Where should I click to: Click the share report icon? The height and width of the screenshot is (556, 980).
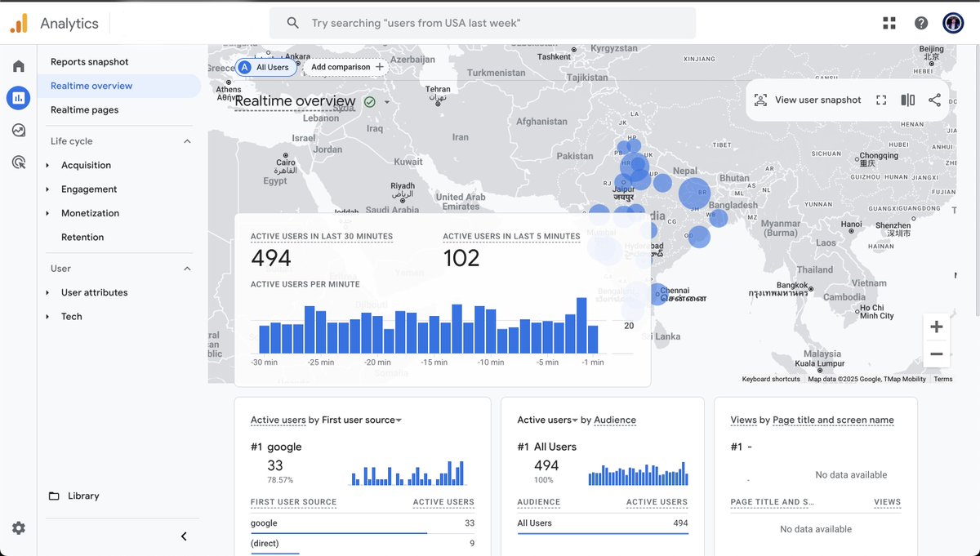tap(935, 100)
